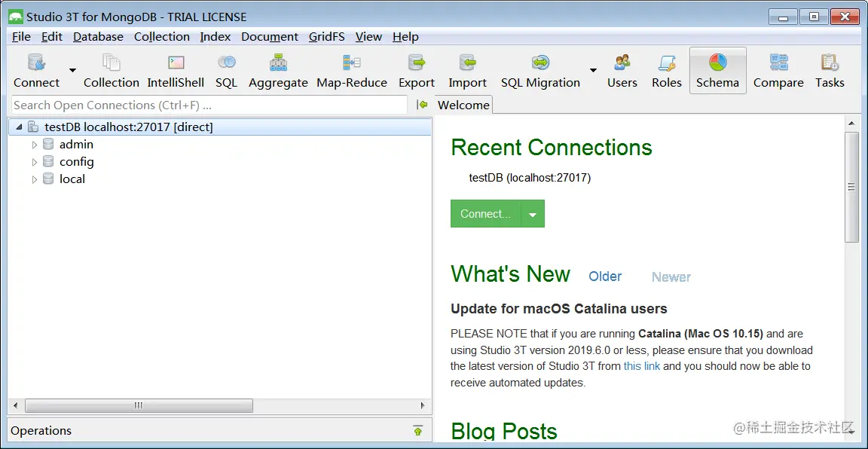Click the testDB server connection icon

[x=33, y=127]
